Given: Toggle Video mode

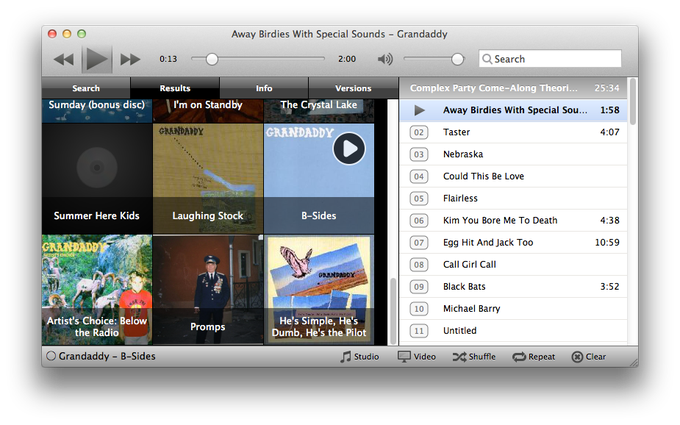Looking at the screenshot, I should click(417, 356).
